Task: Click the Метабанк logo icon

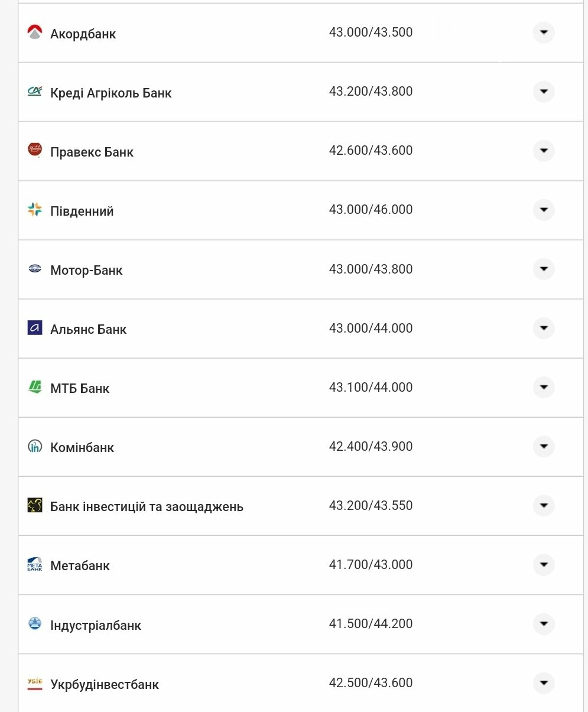Action: pos(35,564)
